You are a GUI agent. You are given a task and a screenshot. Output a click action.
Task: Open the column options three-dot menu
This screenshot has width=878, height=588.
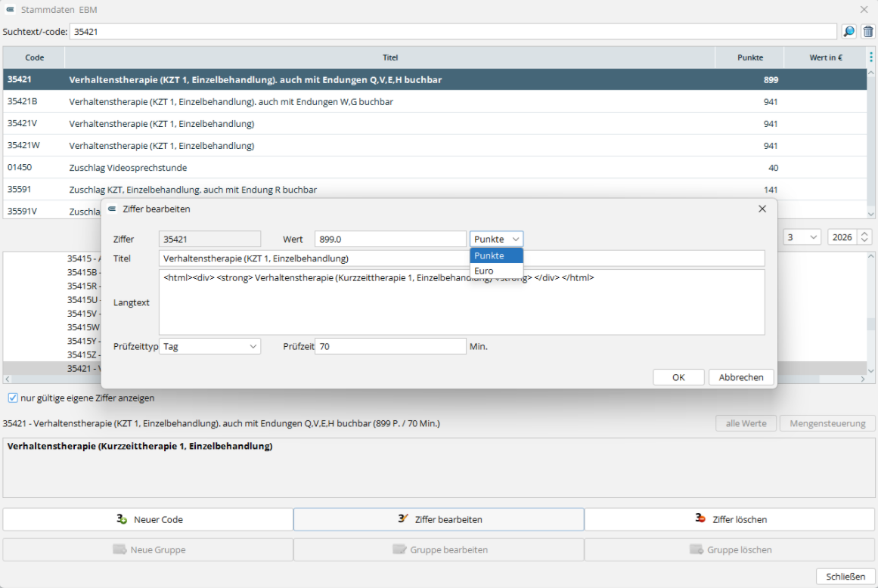[870, 57]
